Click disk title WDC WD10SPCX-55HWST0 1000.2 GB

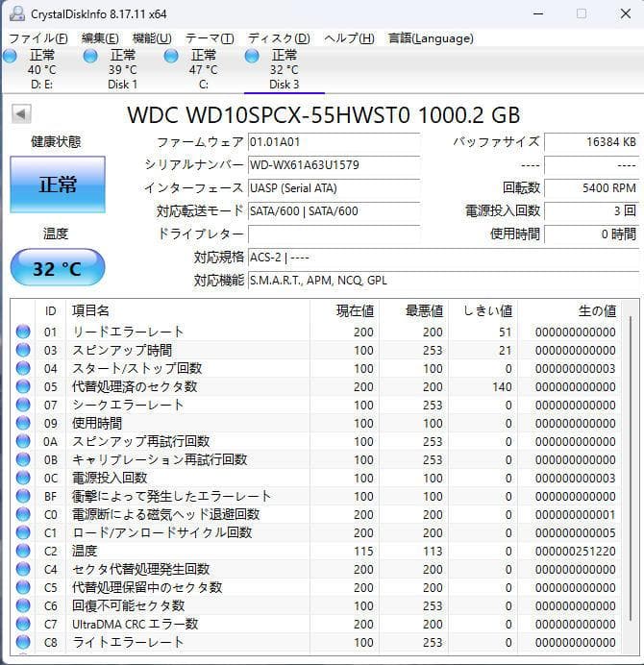[x=324, y=114]
